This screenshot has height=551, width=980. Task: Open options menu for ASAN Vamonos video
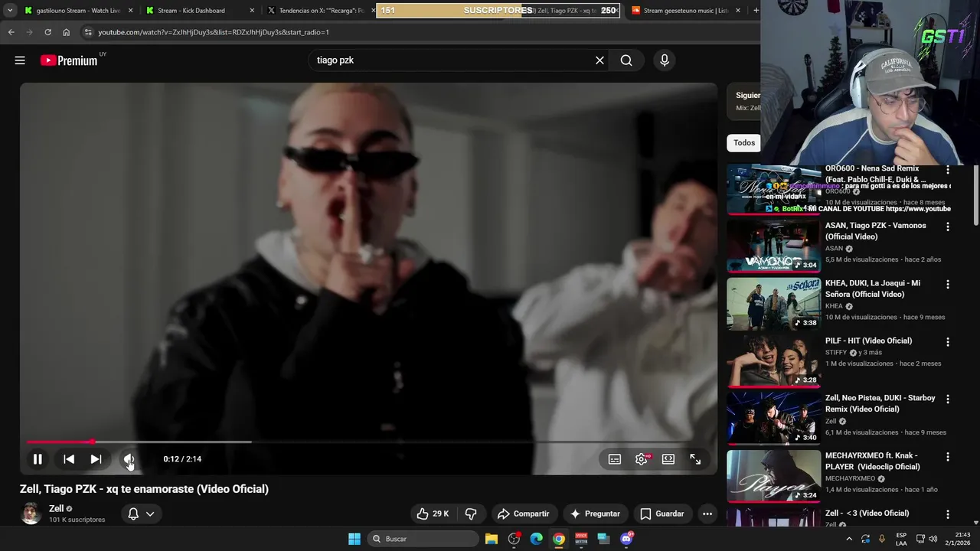point(948,227)
